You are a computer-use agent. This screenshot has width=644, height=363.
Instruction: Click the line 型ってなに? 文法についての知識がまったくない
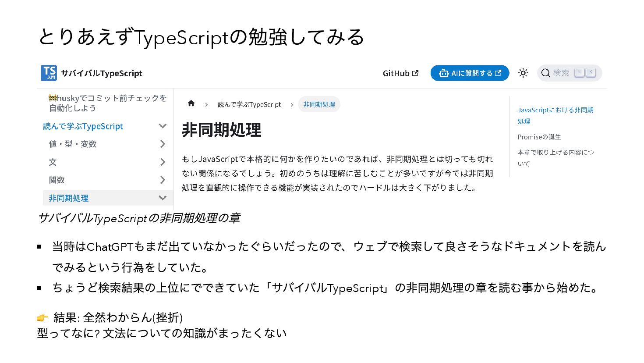tap(162, 333)
